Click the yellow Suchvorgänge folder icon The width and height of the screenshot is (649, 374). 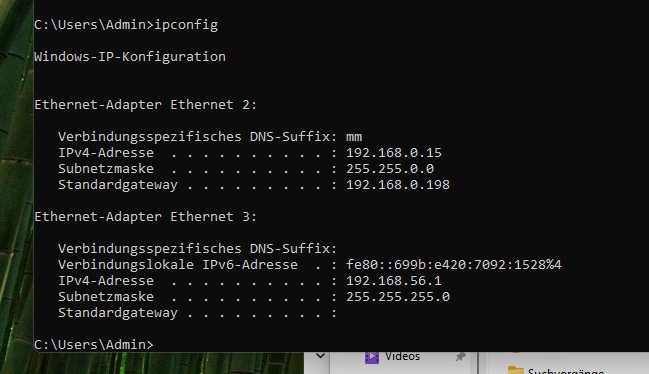tap(516, 370)
